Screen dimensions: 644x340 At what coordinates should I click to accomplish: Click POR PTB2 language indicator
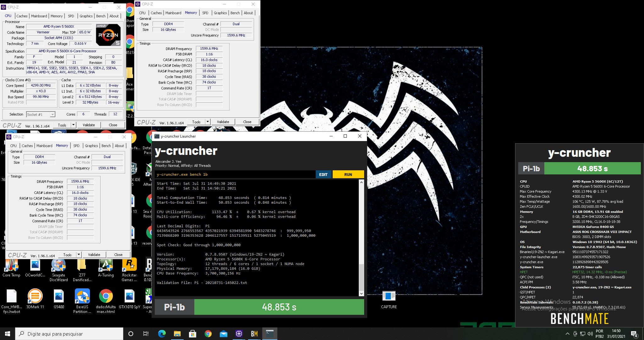coord(600,334)
